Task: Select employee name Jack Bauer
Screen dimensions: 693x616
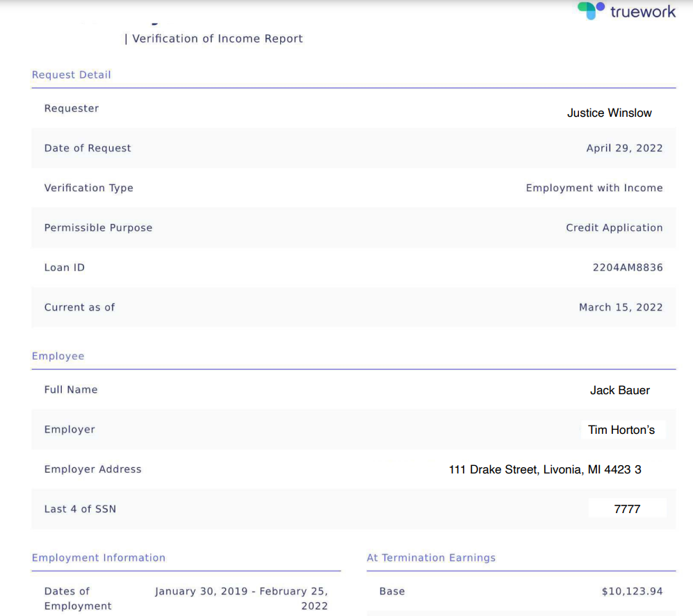Action: tap(620, 391)
